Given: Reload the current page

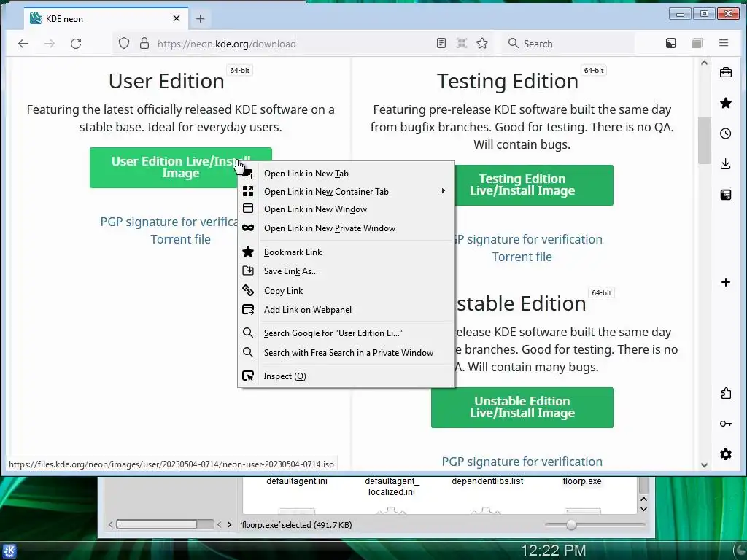Looking at the screenshot, I should 76,44.
